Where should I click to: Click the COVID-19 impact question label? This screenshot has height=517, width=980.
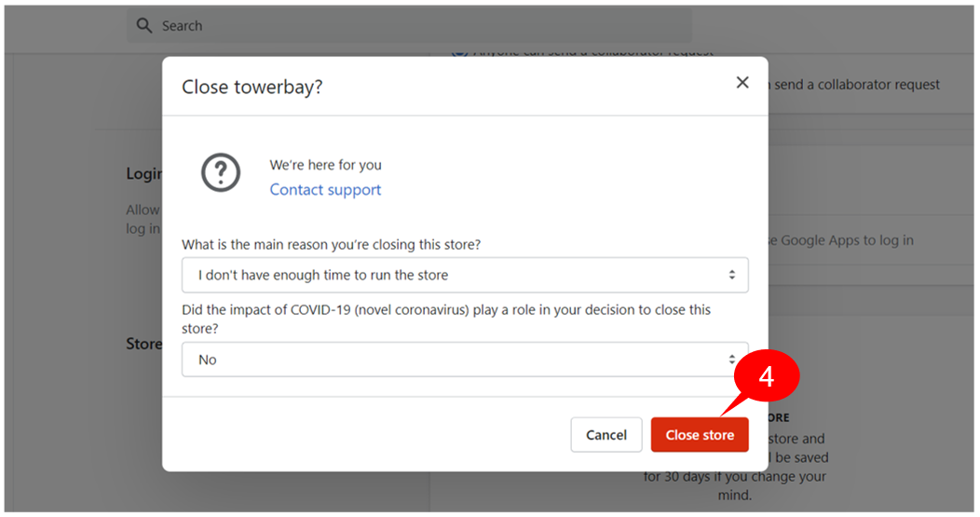click(x=446, y=319)
